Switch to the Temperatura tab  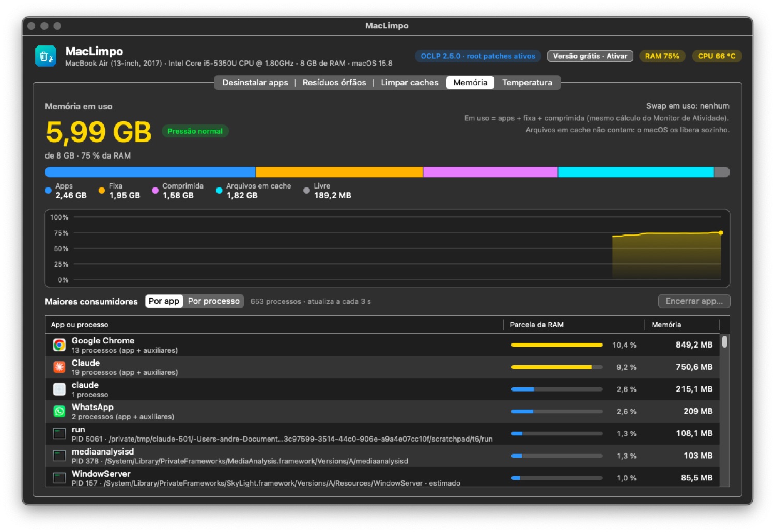[527, 83]
